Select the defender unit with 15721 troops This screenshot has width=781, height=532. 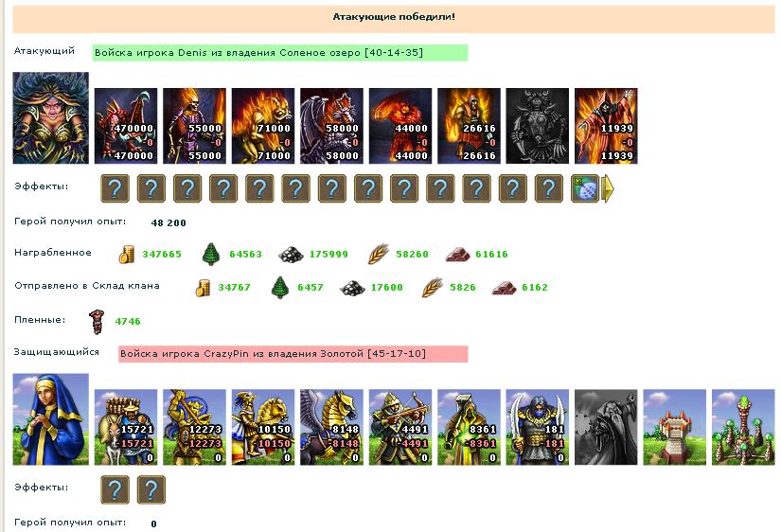[x=126, y=427]
